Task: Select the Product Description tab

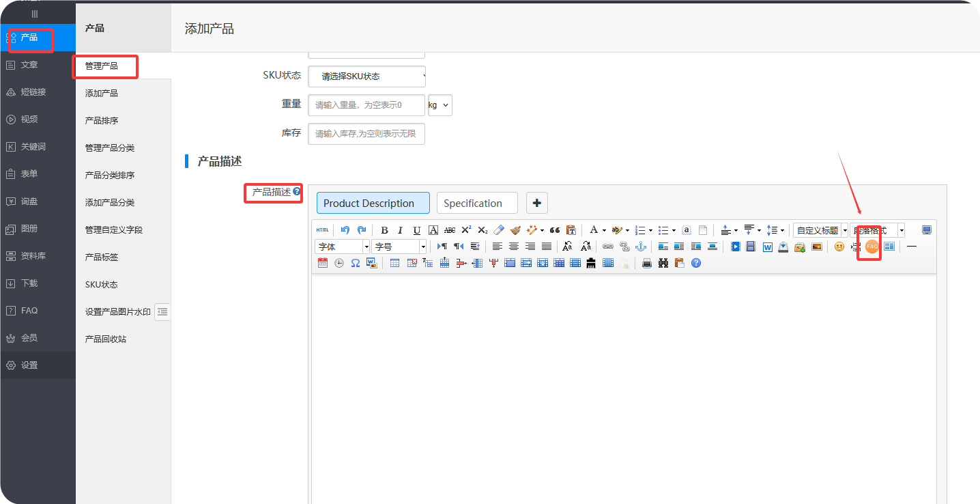Action: 373,203
